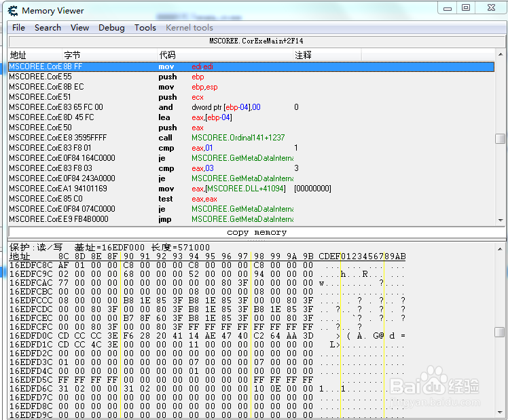The image size is (508, 420).
Task: Open the View menu
Action: 79,28
